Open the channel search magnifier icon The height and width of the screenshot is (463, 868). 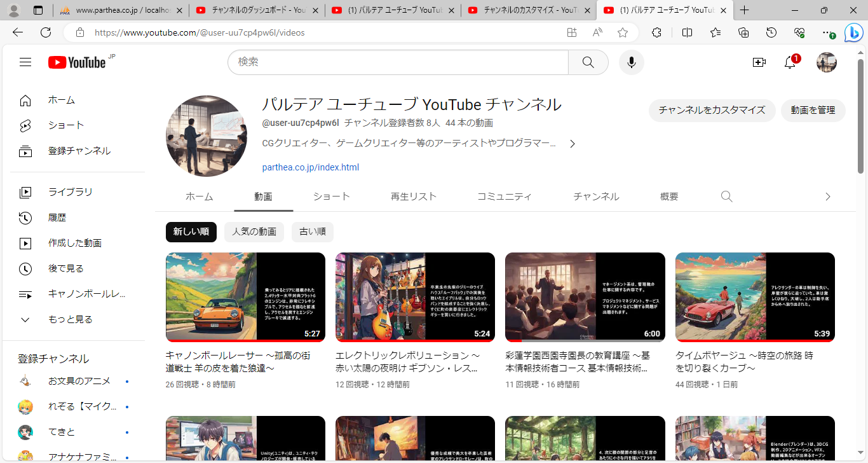[726, 197]
